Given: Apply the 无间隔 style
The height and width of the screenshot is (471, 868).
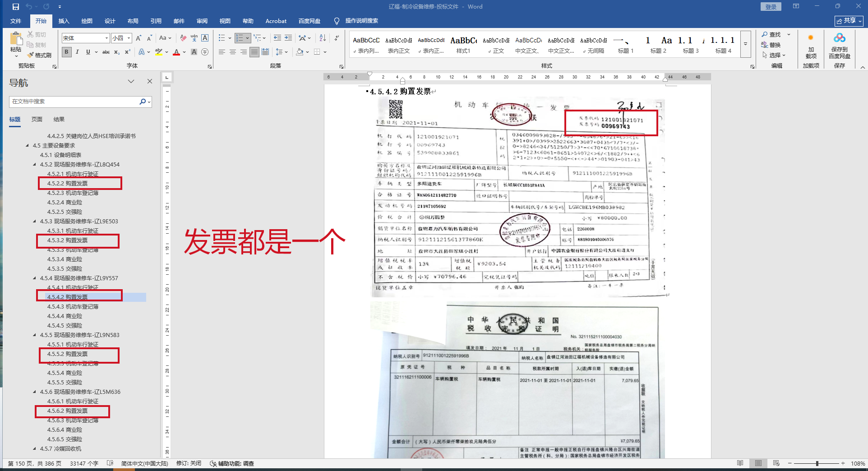Looking at the screenshot, I should 593,44.
